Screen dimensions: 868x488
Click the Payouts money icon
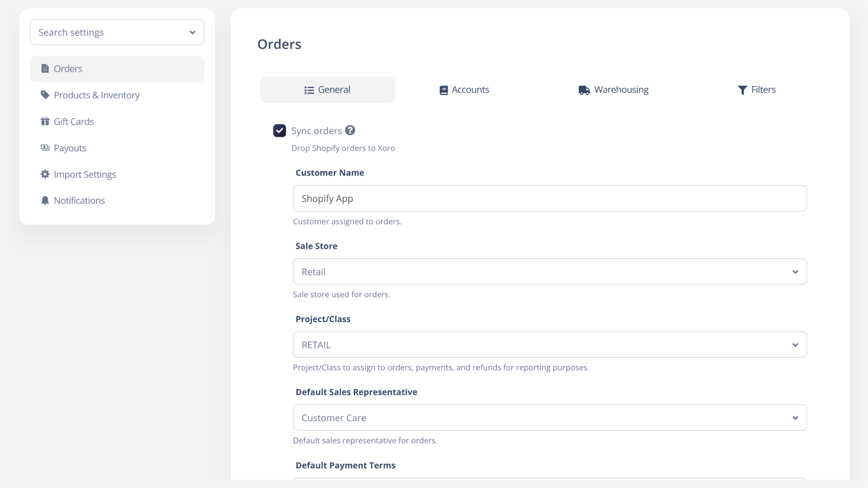tap(45, 147)
